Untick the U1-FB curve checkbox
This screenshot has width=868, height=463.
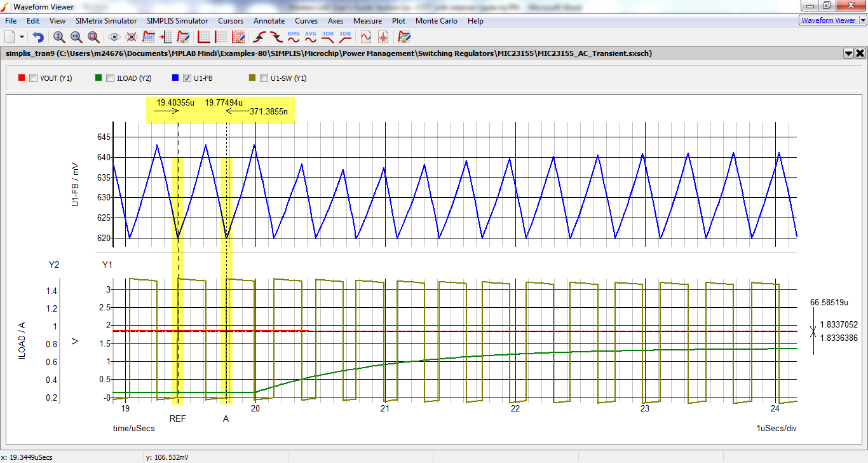[x=187, y=78]
